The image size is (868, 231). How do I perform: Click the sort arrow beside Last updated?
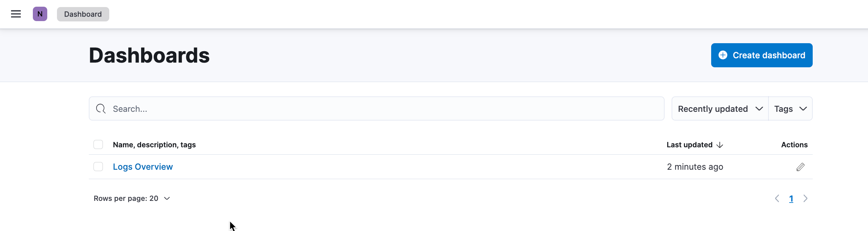tap(720, 145)
